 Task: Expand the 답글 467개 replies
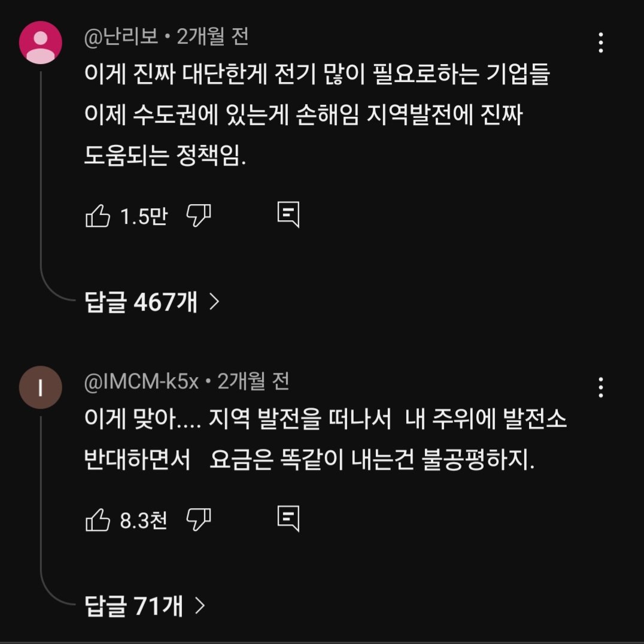point(153,302)
